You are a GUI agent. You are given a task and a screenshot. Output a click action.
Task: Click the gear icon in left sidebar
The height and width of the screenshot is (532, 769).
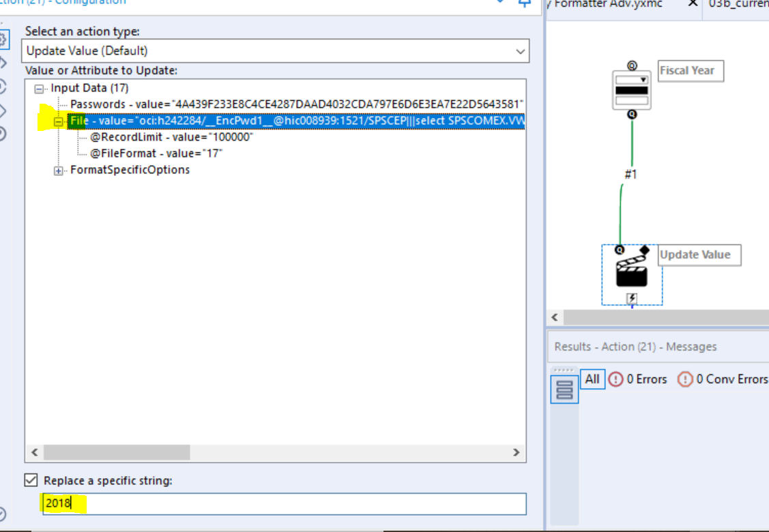[x=1, y=40]
